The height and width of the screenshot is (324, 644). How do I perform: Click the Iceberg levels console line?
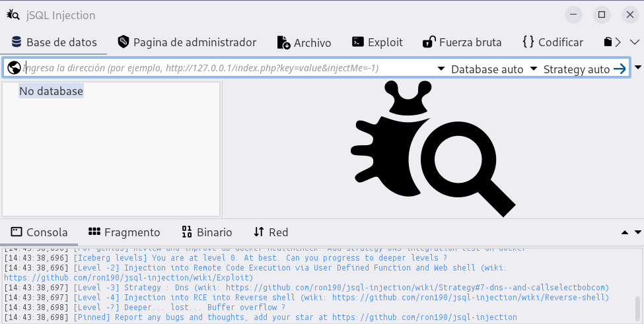tap(225, 258)
